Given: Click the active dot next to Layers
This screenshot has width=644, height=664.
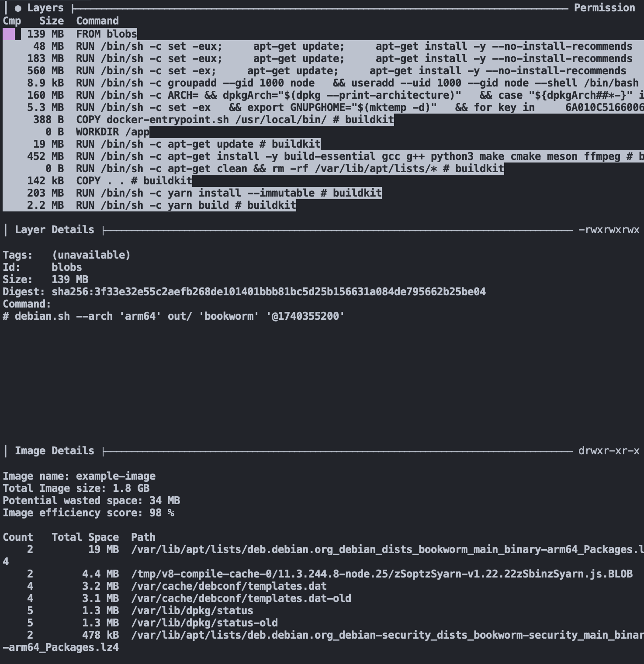Looking at the screenshot, I should pos(18,8).
